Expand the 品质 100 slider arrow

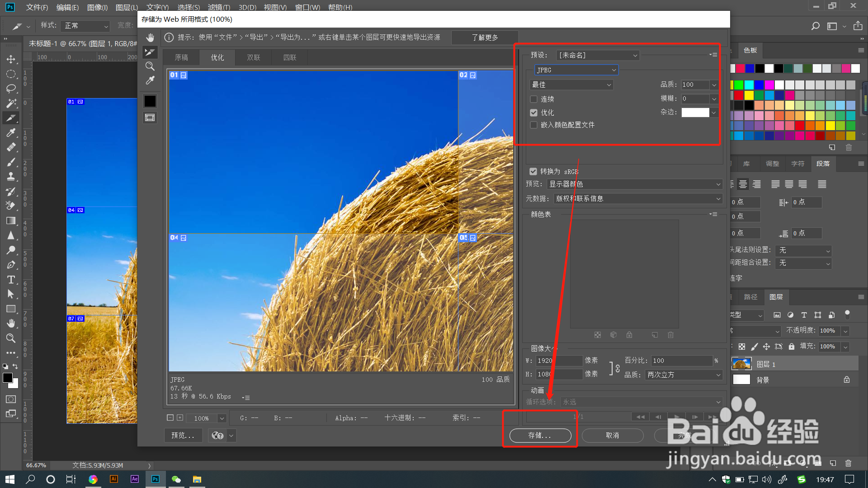[714, 85]
